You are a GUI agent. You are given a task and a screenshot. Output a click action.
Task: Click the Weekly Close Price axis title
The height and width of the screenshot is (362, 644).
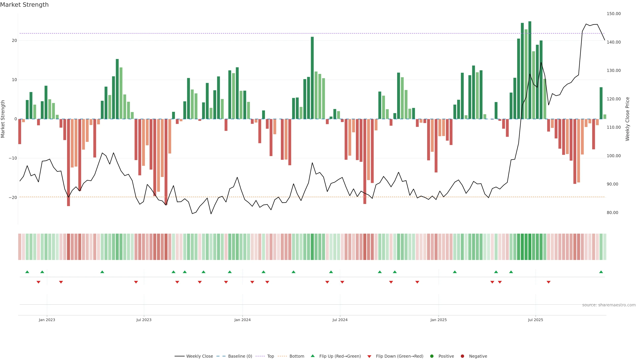coord(628,119)
